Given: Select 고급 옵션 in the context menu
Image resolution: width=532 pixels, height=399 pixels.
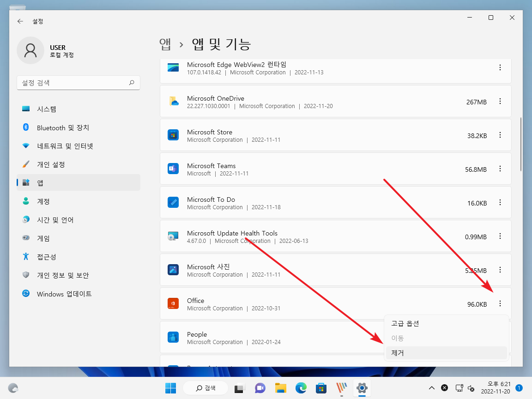Looking at the screenshot, I should click(446, 324).
